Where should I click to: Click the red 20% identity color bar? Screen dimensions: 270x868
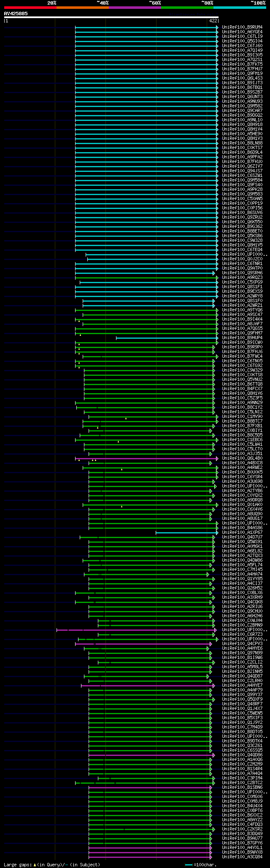(30, 7)
